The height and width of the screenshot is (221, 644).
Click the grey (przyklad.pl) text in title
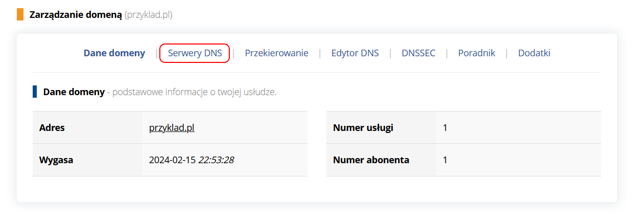pyautogui.click(x=148, y=15)
